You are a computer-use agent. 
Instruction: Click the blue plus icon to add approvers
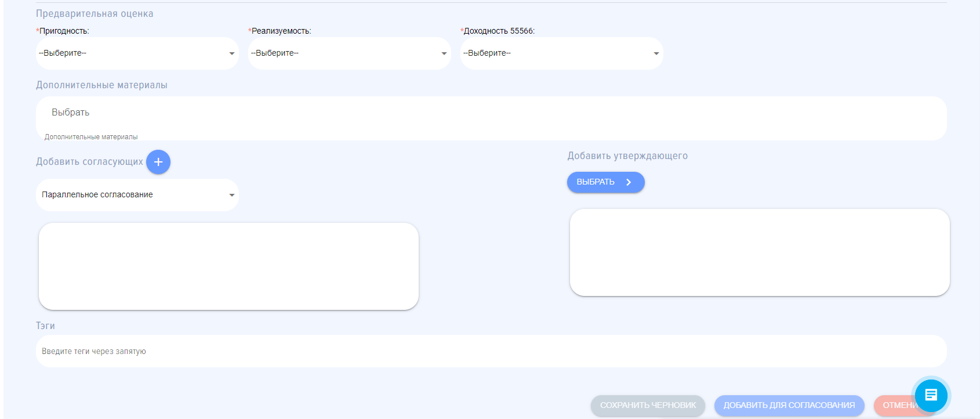pos(158,162)
